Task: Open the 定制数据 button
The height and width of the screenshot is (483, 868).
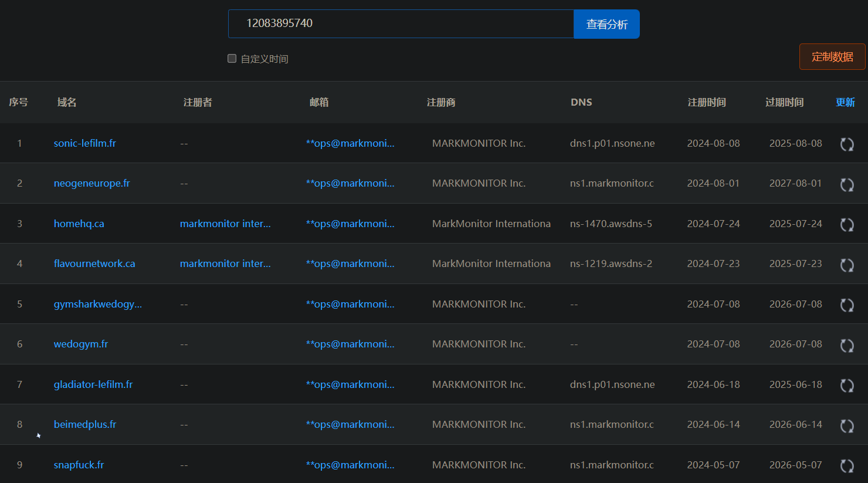Action: point(832,57)
